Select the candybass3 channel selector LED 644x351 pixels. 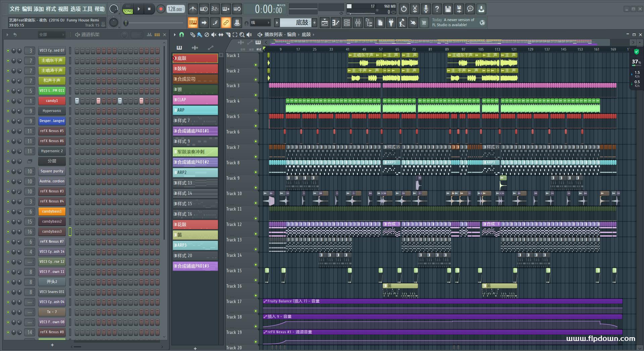(x=70, y=232)
